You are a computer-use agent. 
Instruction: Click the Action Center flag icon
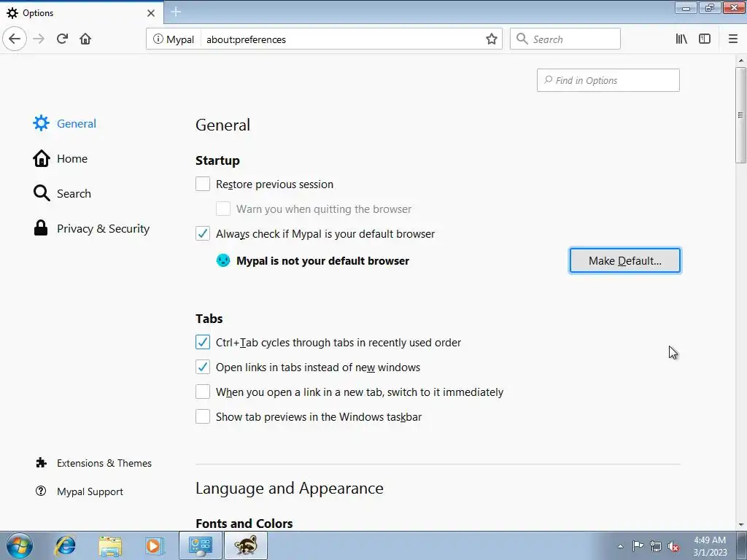point(638,545)
